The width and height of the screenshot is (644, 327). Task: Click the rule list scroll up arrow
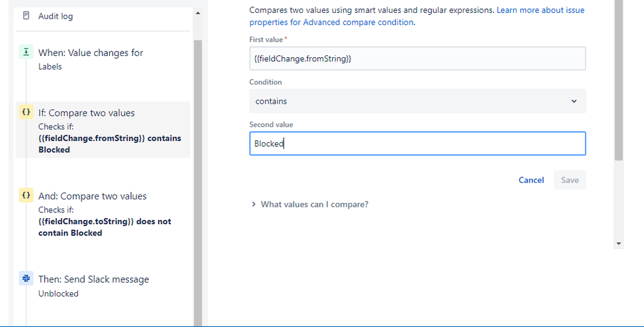197,13
